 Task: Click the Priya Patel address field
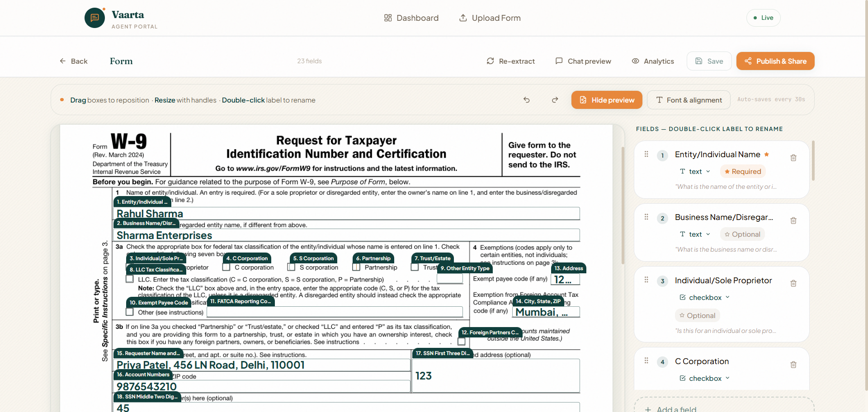coord(262,365)
